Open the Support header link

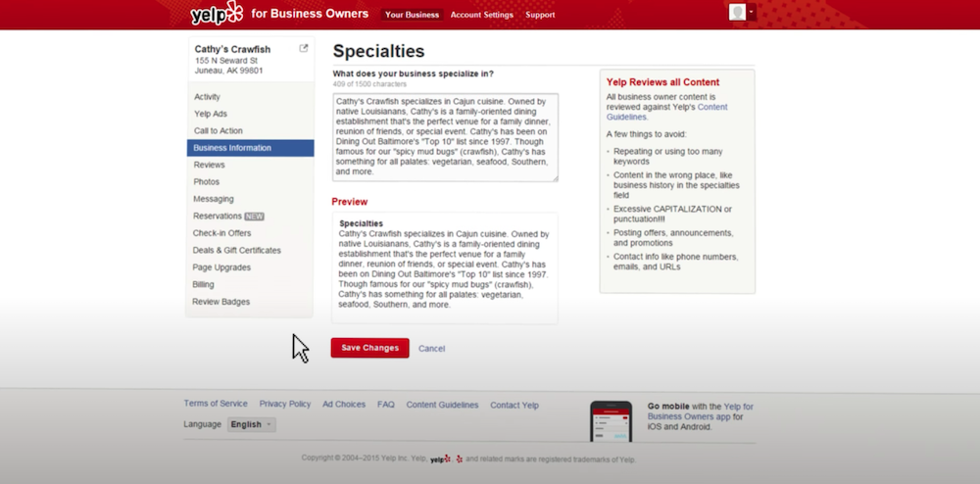click(x=540, y=15)
